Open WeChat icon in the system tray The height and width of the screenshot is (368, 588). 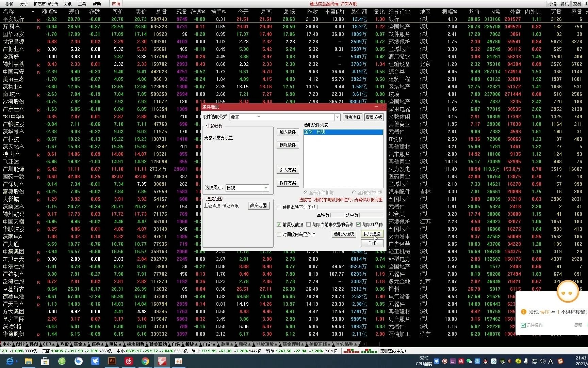[469, 361]
